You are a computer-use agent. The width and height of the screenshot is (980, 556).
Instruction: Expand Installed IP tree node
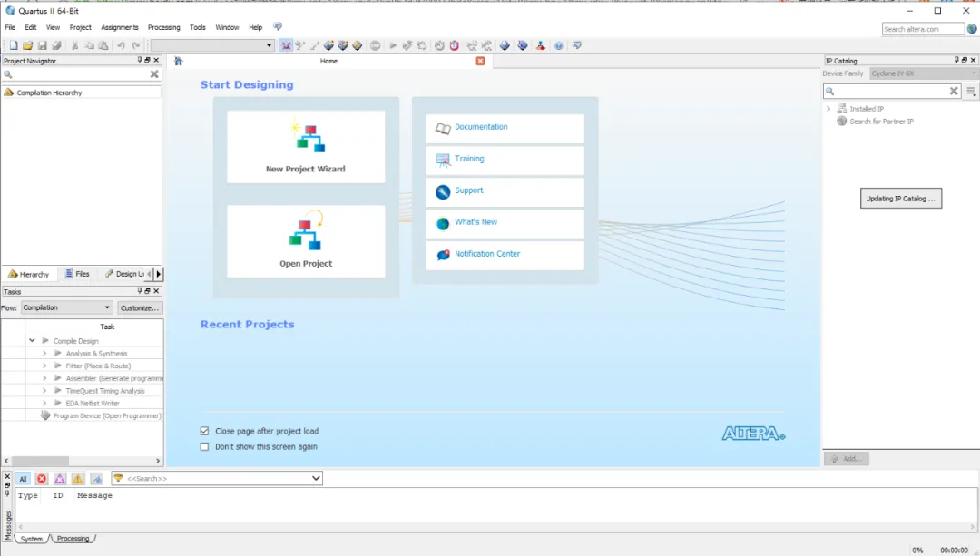pyautogui.click(x=828, y=109)
